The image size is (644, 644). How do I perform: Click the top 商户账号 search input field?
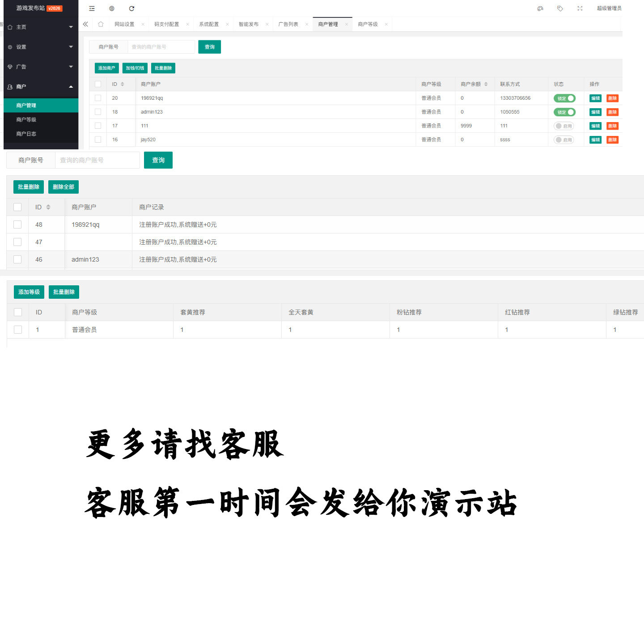coord(161,47)
